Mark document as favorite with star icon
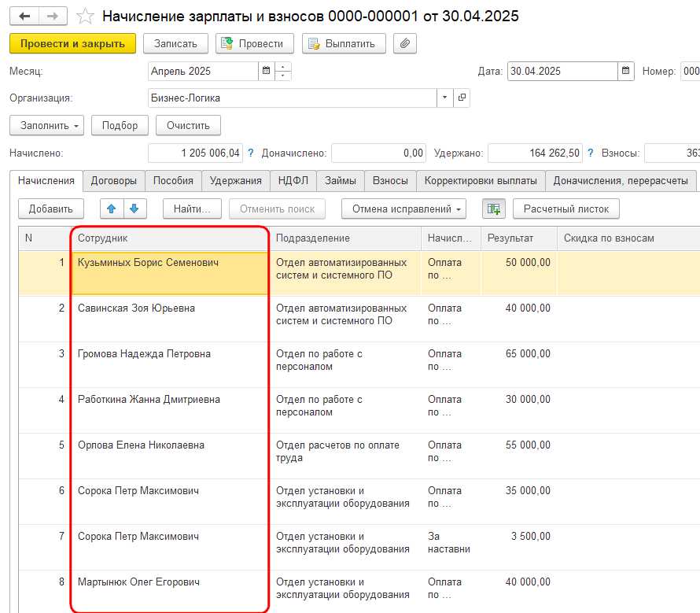 pyautogui.click(x=85, y=17)
